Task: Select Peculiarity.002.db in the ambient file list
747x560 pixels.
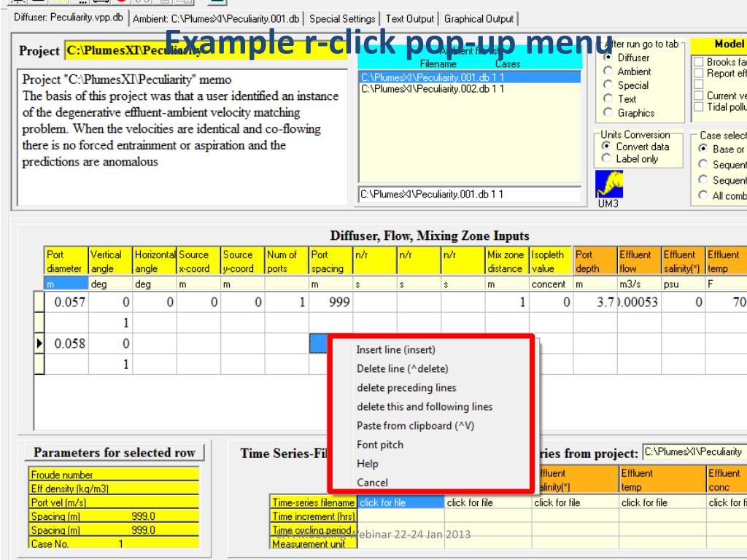Action: tap(469, 89)
